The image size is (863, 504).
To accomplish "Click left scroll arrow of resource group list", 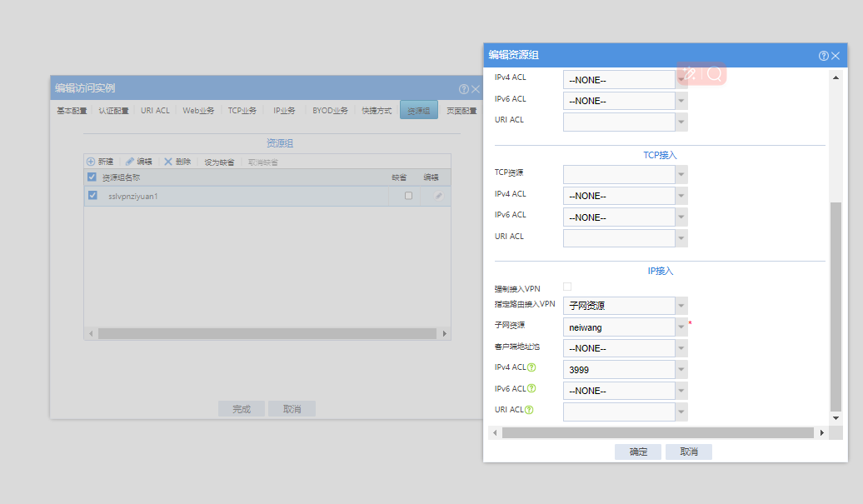I will pyautogui.click(x=91, y=334).
